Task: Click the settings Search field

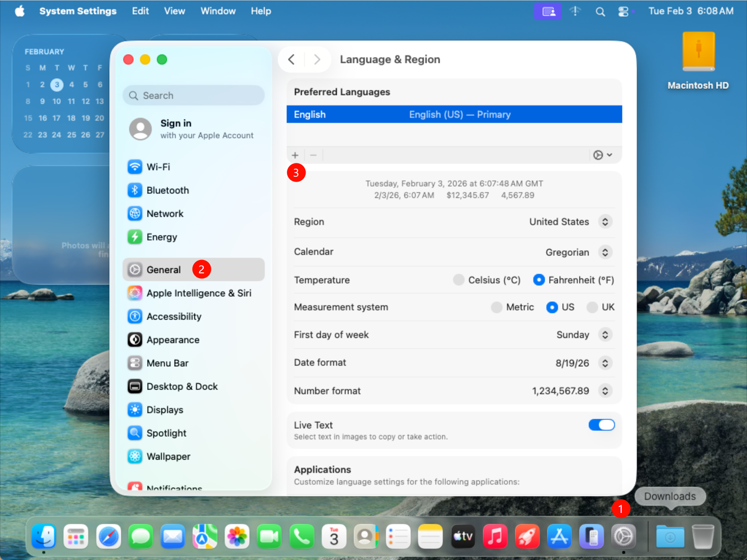Action: click(194, 95)
